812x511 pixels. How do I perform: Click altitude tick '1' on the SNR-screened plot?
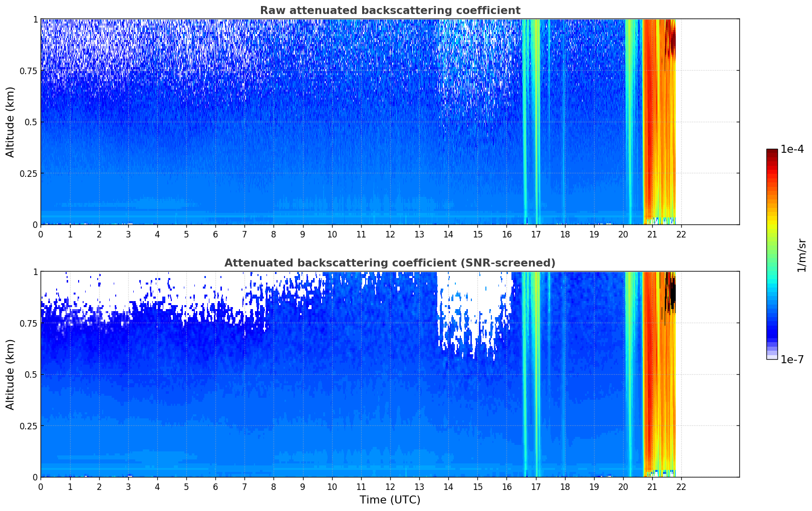(36, 272)
